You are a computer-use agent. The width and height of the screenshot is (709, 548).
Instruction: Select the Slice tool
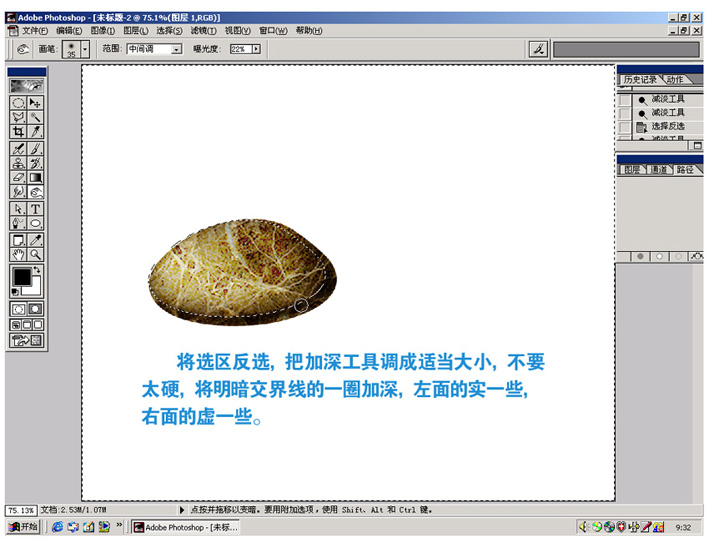35,132
